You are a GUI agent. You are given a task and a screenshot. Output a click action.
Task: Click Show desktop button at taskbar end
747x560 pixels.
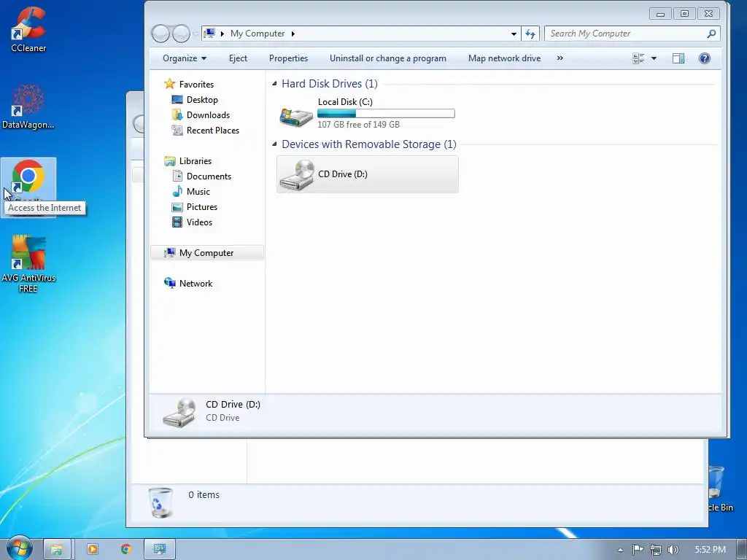click(x=742, y=549)
